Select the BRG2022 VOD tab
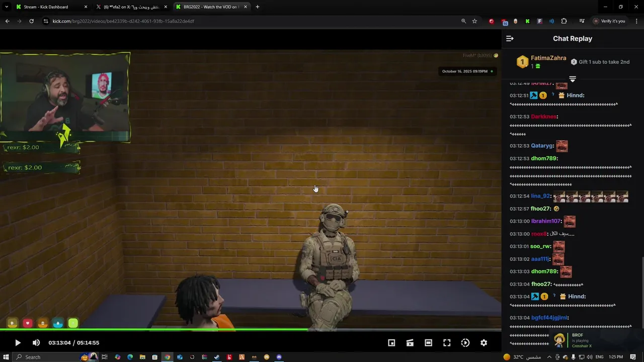644x362 pixels. (x=211, y=7)
